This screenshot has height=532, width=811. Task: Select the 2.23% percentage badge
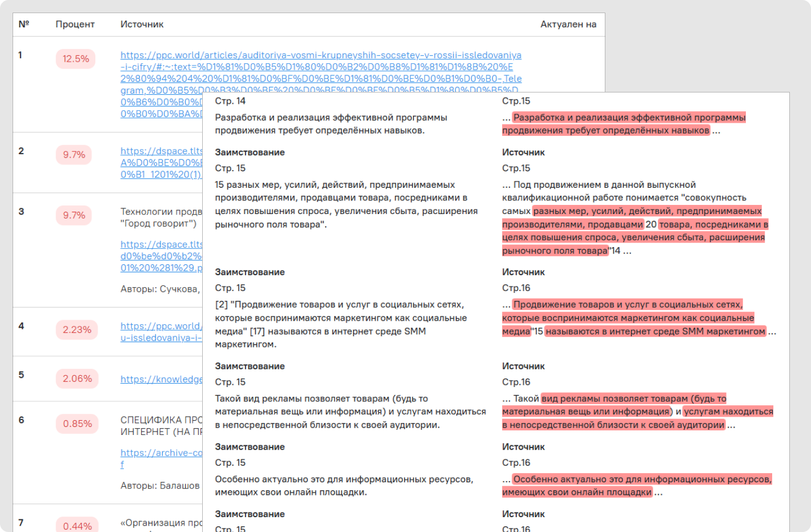point(77,329)
